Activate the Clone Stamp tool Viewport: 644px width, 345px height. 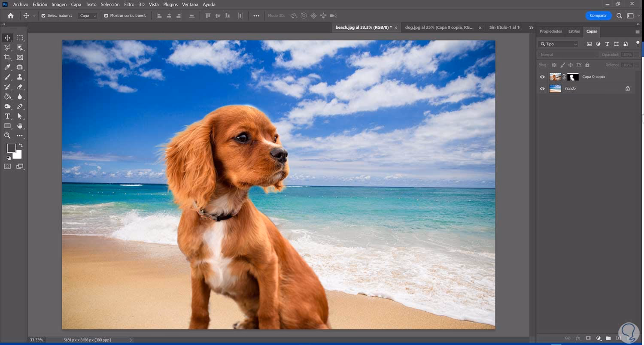20,77
